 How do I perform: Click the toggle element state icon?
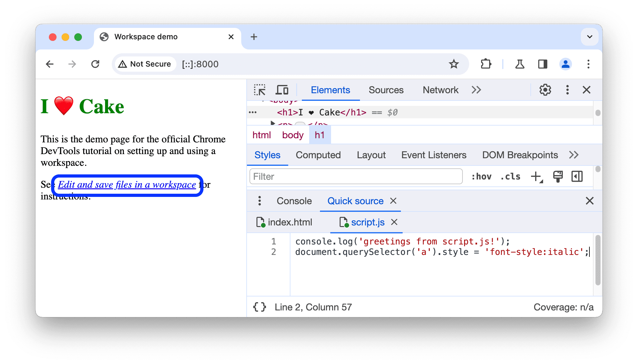click(x=480, y=176)
